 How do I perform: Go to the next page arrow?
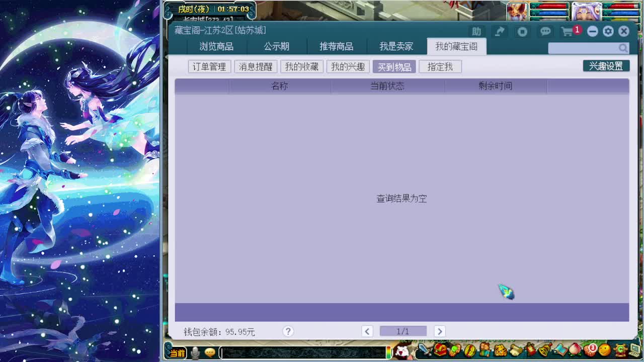click(x=439, y=331)
